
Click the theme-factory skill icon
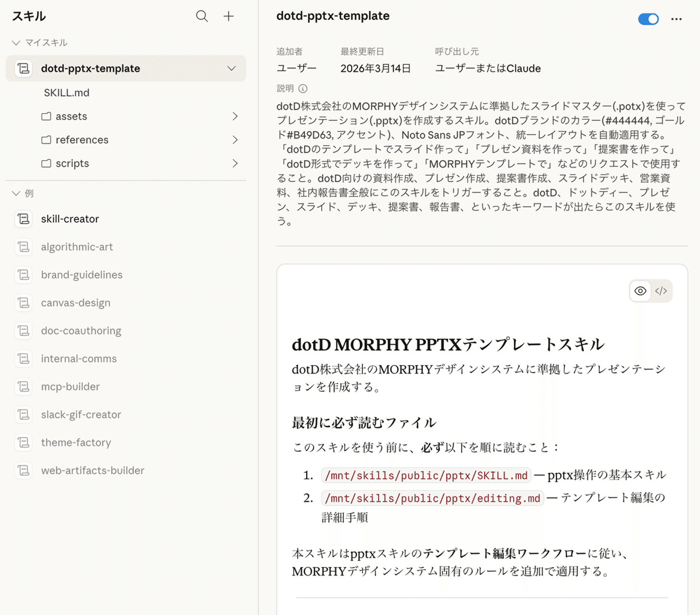(x=24, y=442)
